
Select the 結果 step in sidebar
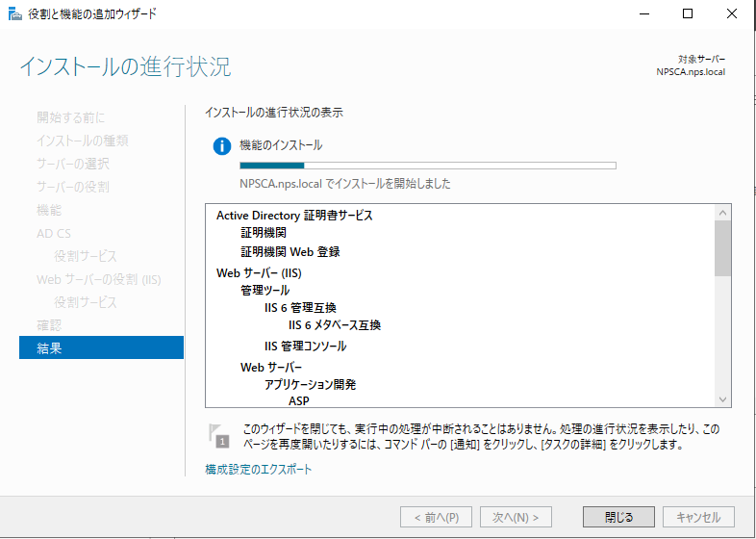coord(101,347)
